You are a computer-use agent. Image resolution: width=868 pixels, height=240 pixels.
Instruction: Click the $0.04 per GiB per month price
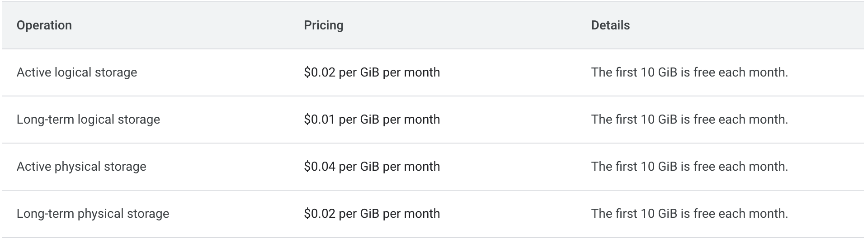coord(372,167)
